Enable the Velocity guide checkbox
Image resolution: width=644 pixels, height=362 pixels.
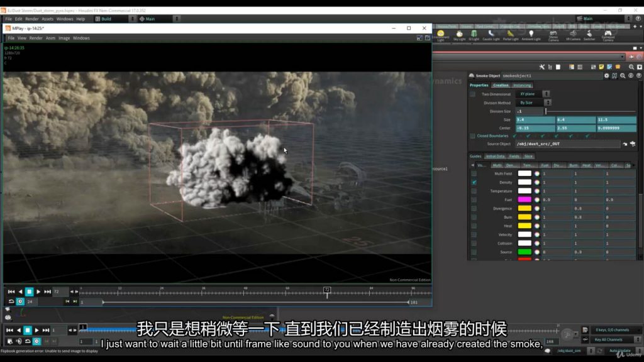(474, 235)
